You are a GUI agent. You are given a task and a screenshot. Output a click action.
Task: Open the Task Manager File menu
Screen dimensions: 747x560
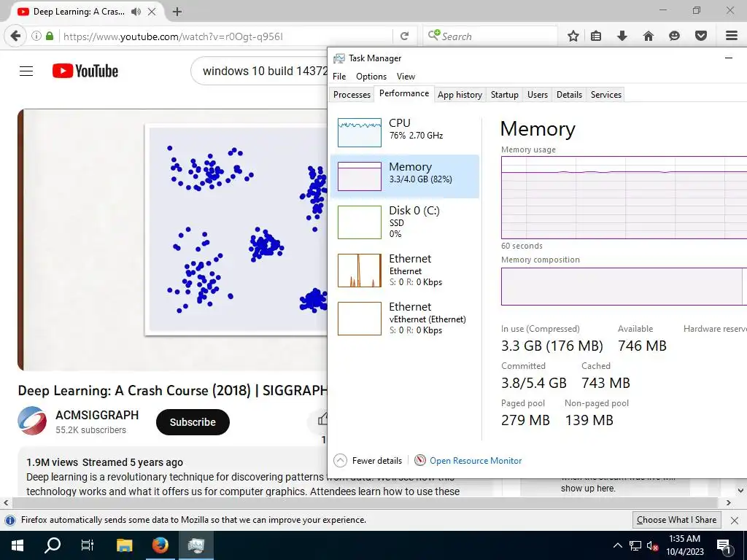339,76
